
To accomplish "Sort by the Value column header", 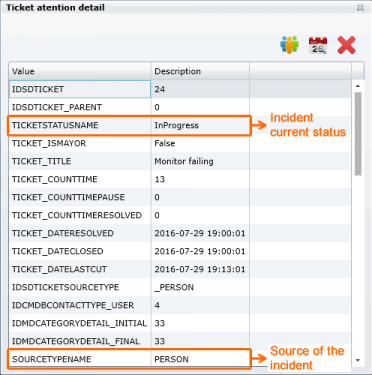I will 80,71.
